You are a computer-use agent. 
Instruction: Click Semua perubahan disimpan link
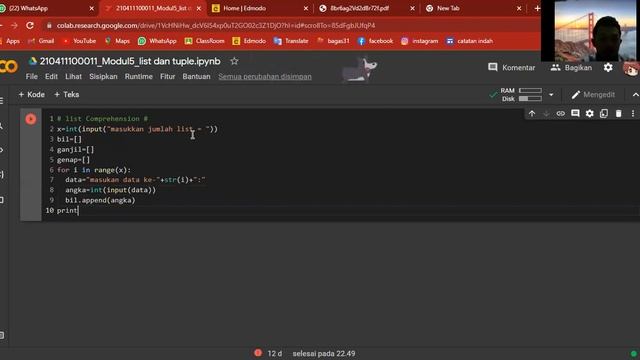point(265,76)
